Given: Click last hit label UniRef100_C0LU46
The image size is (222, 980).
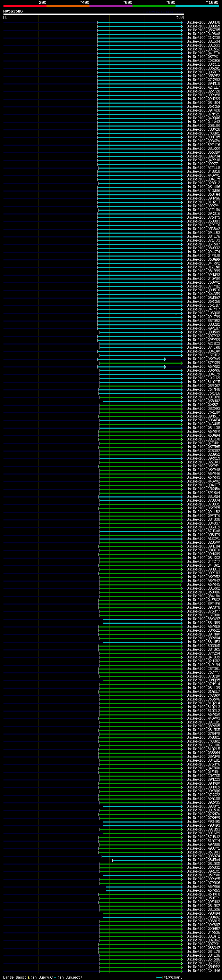Looking at the screenshot, I should pyautogui.click(x=203, y=971).
